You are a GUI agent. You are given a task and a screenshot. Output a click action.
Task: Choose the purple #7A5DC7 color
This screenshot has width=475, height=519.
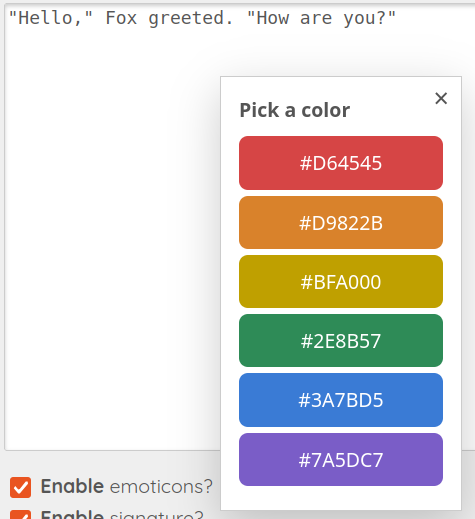(341, 459)
